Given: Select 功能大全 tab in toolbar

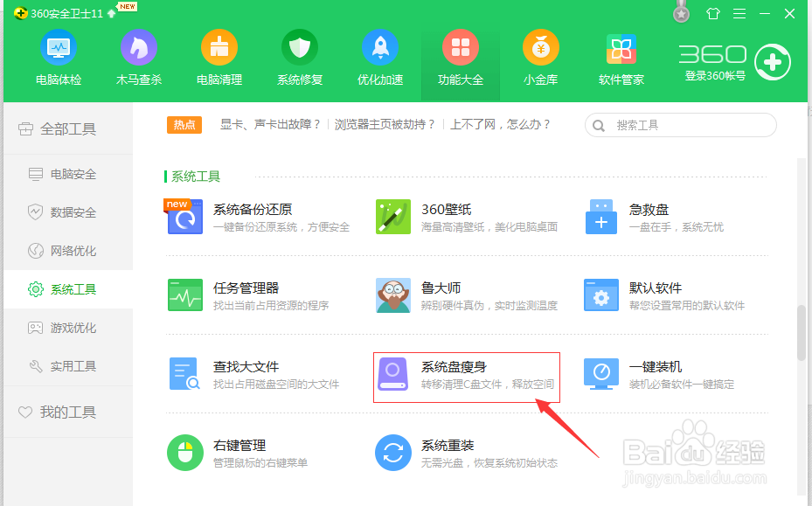Looking at the screenshot, I should point(461,65).
